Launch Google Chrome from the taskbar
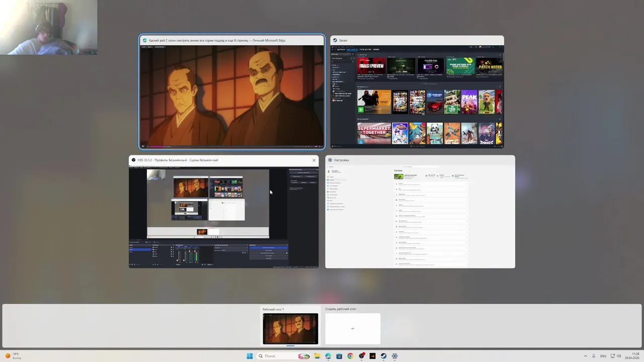Viewport: 644px width, 362px height. (350, 356)
